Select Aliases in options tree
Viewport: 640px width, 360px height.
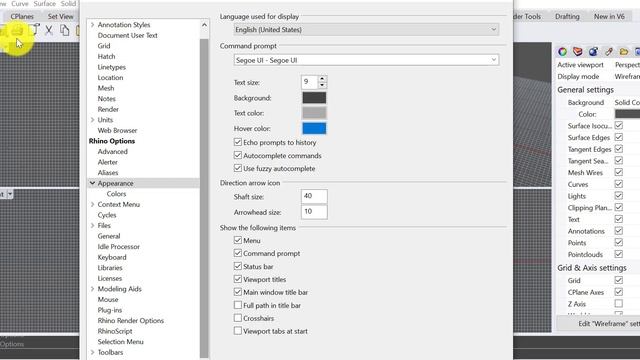pos(108,173)
